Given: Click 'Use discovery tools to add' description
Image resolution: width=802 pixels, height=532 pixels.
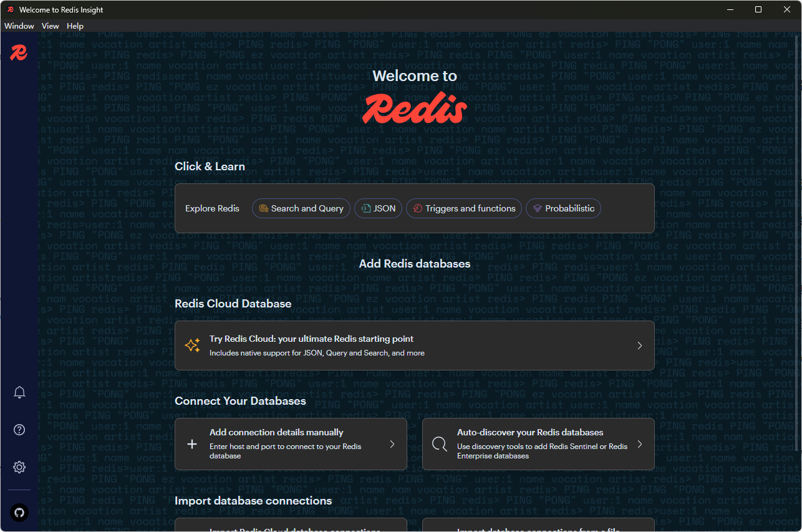Looking at the screenshot, I should coord(542,451).
